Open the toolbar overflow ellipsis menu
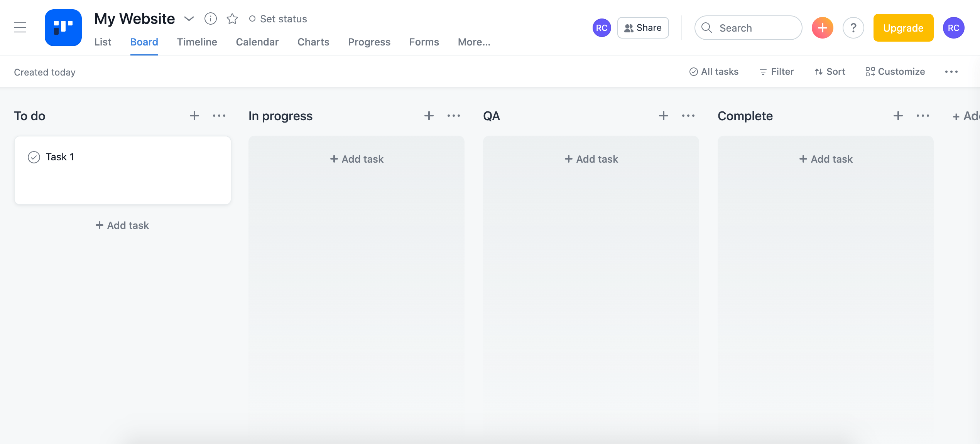980x444 pixels. pyautogui.click(x=951, y=72)
